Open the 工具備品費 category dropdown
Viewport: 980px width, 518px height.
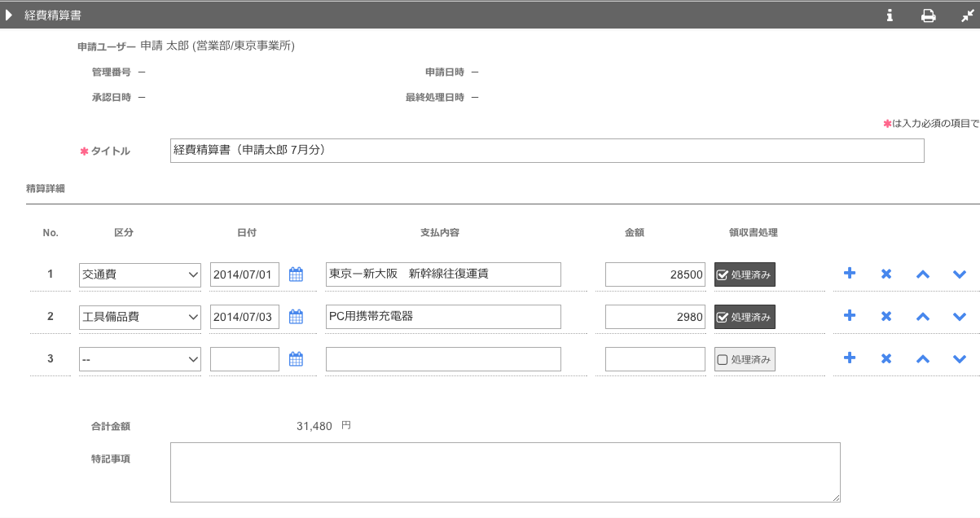click(x=140, y=317)
